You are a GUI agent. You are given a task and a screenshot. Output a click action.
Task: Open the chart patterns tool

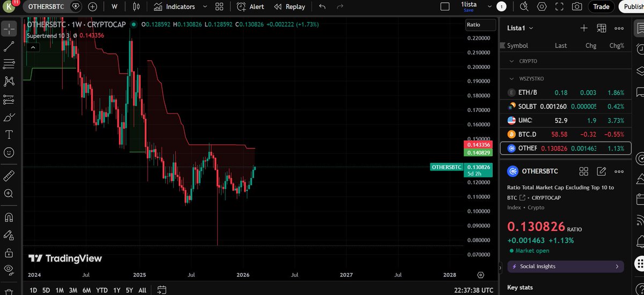(9, 82)
